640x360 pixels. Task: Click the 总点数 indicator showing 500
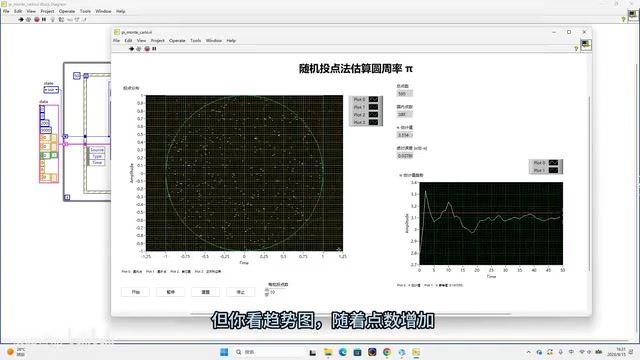pos(404,93)
